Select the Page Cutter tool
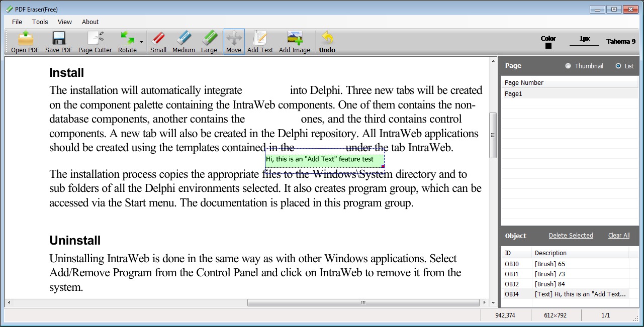This screenshot has width=644, height=327. click(95, 41)
